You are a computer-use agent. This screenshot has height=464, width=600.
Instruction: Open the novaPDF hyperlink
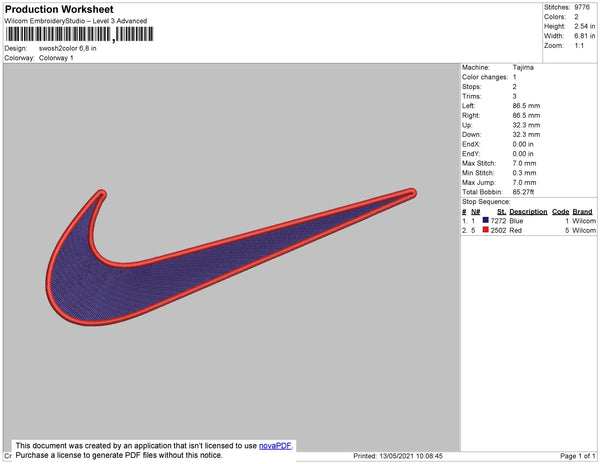275,446
